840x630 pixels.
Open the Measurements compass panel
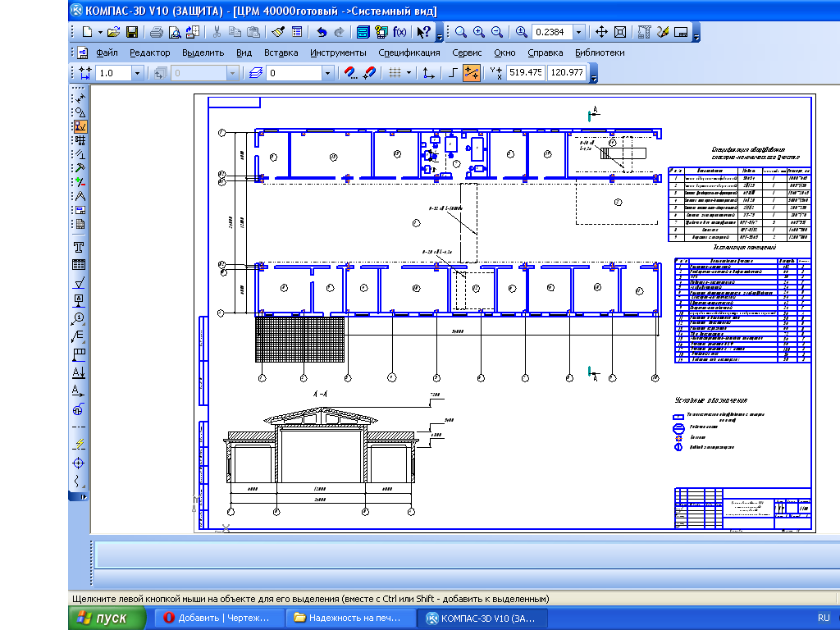(80, 196)
